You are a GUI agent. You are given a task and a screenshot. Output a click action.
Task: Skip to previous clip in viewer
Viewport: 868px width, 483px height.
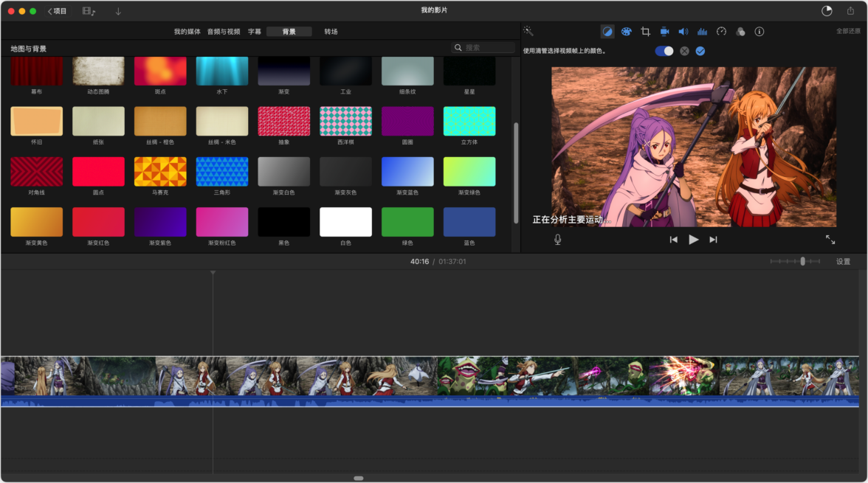coord(673,240)
